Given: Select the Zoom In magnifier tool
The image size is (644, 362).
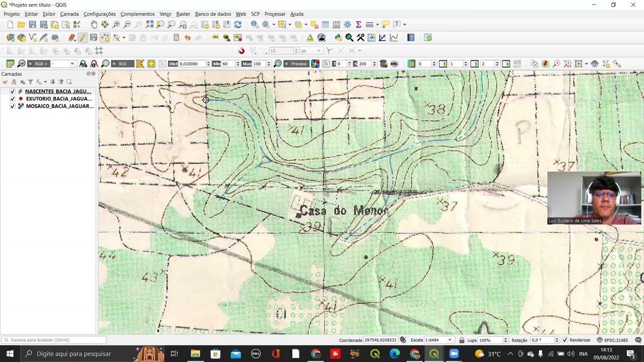Looking at the screenshot, I should click(116, 24).
